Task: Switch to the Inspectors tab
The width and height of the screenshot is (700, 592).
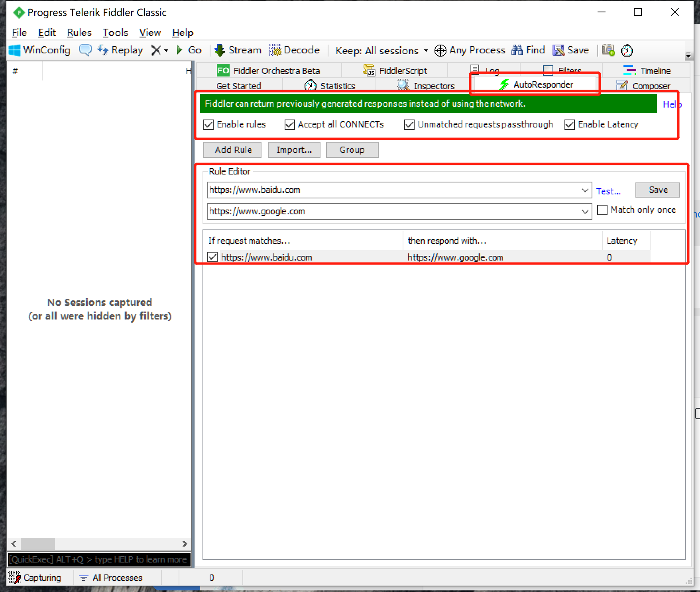Action: pyautogui.click(x=426, y=86)
